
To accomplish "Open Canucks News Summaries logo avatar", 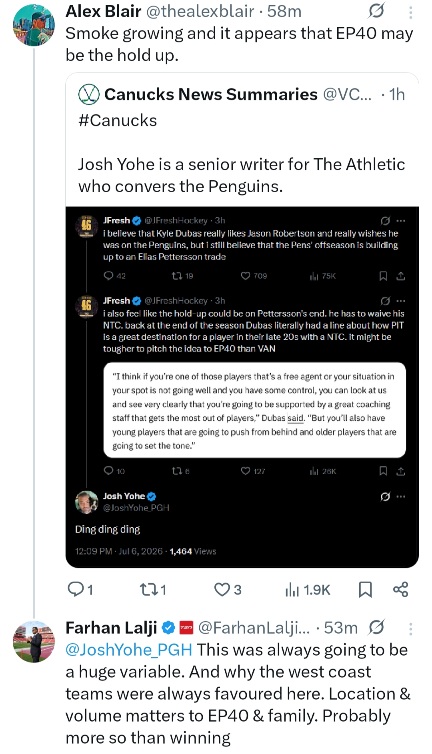I will pos(89,94).
